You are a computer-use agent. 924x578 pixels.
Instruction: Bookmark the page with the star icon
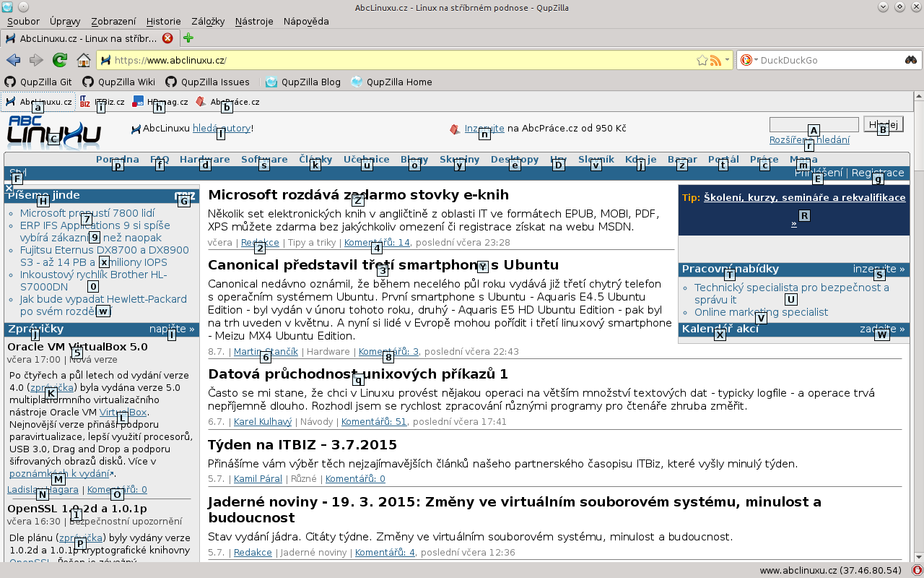click(x=702, y=60)
